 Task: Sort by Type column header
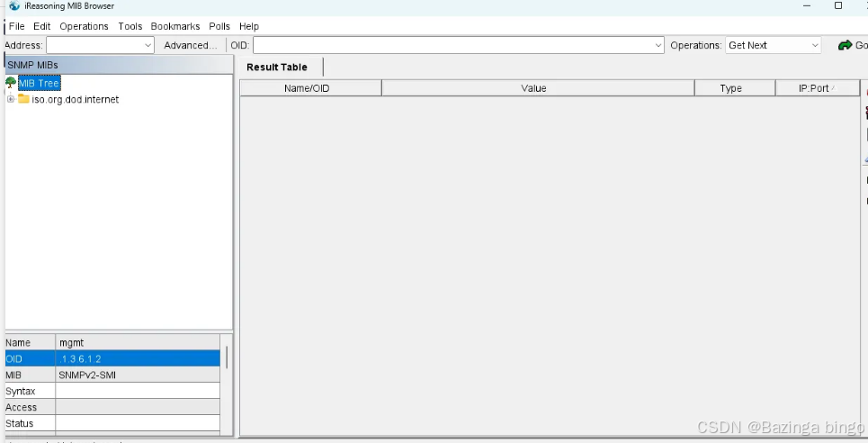tap(735, 88)
